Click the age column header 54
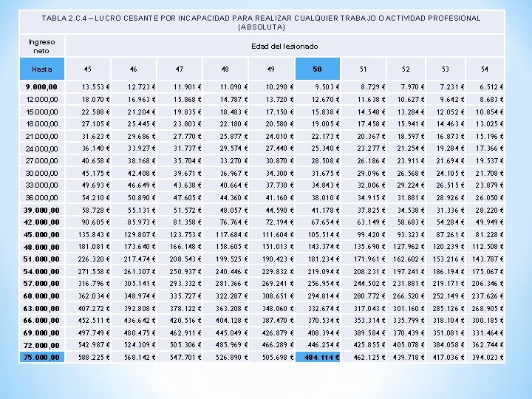The height and width of the screenshot is (399, 532). 485,69
